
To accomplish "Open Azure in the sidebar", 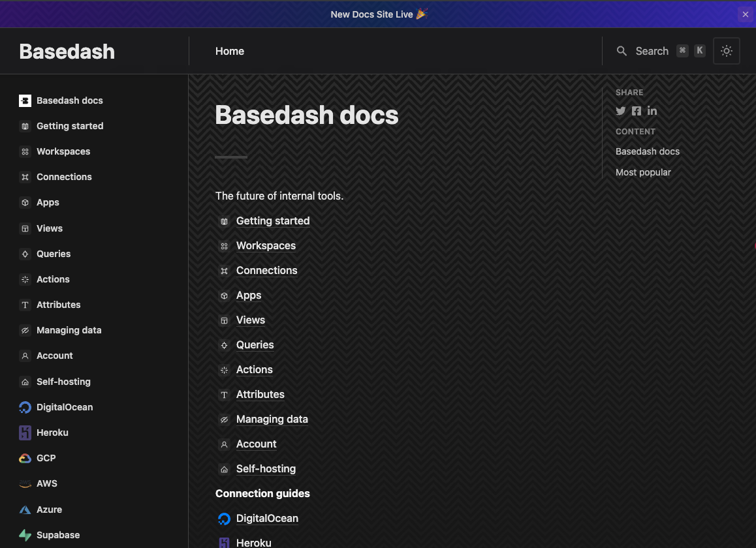I will point(49,510).
